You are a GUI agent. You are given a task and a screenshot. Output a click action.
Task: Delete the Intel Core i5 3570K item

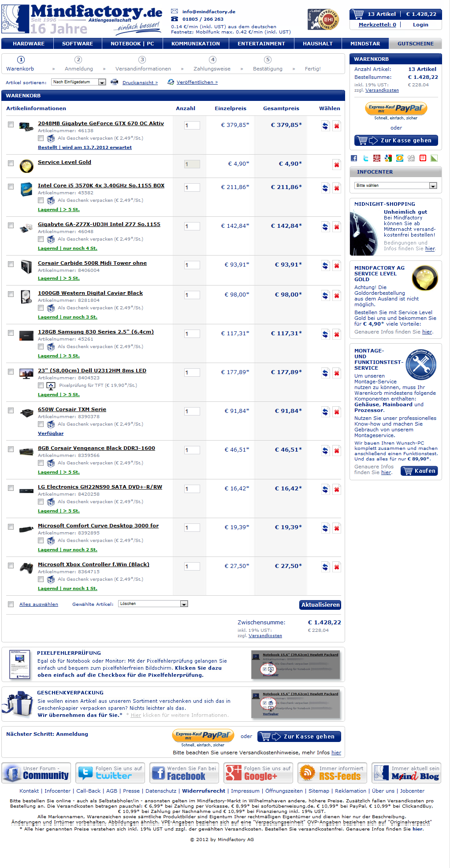[x=337, y=188]
